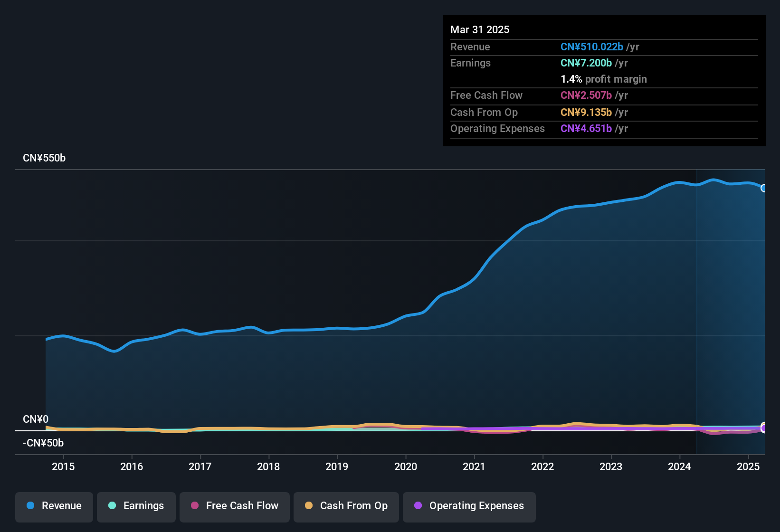Click the pink Free Cash Flow dot icon

point(194,506)
